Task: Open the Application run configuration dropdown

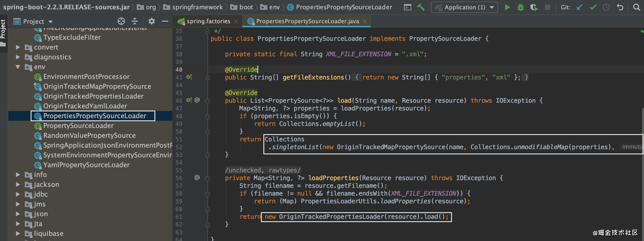Action: click(x=464, y=7)
